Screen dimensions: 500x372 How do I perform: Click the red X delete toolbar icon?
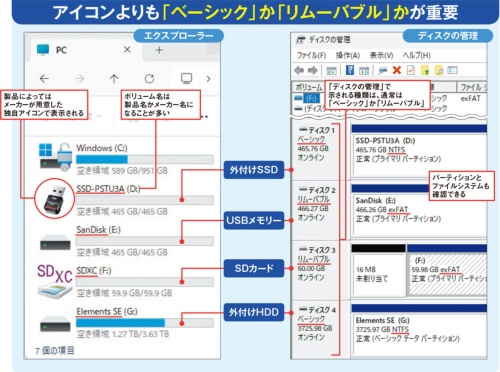(x=397, y=70)
